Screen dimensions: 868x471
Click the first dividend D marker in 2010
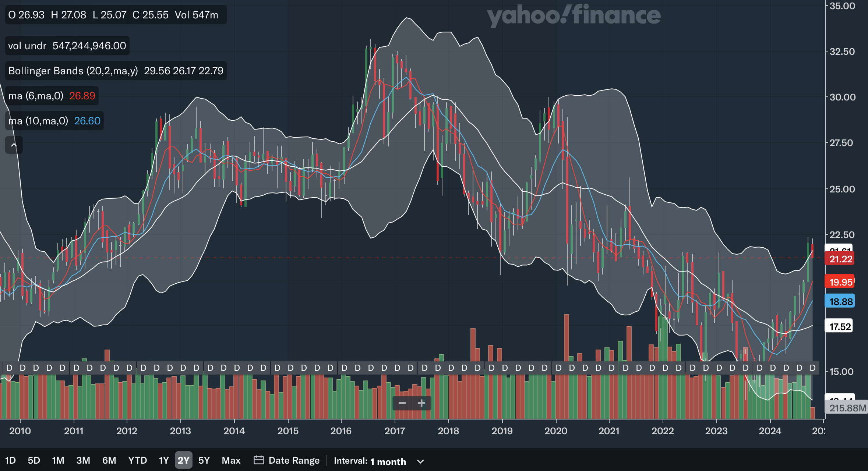pos(10,368)
